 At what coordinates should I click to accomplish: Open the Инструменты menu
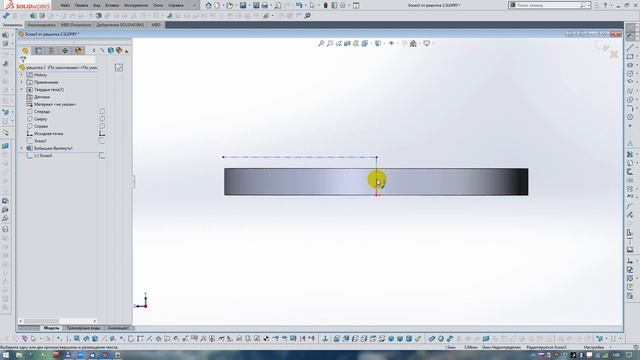tap(136, 5)
